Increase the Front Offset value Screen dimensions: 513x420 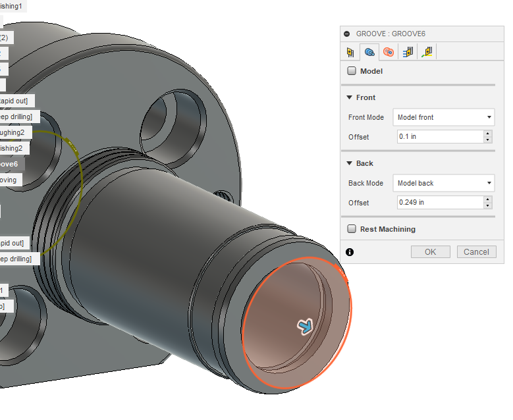point(488,134)
